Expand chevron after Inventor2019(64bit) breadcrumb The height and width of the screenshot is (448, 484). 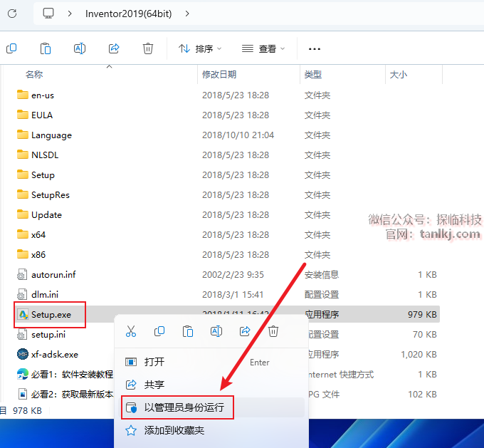(187, 14)
